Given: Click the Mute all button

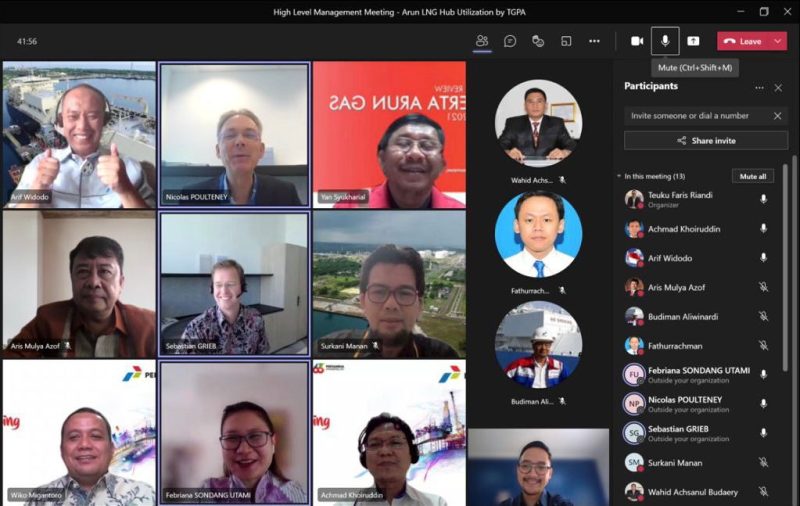Looking at the screenshot, I should pos(753,176).
